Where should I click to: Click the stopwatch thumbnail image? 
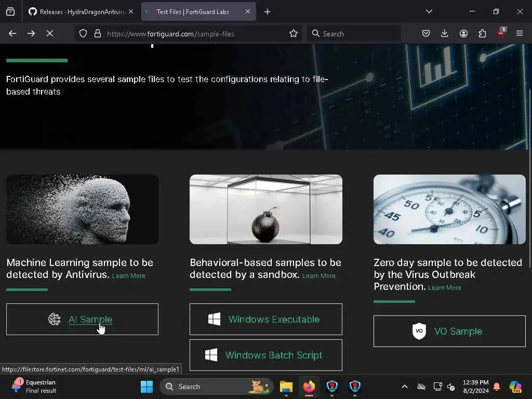(449, 209)
